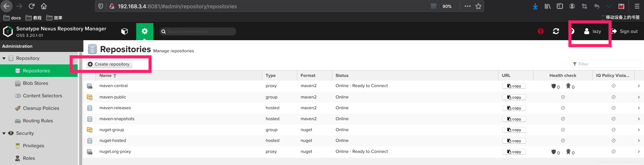
Task: Copy URL of nuget.org-proxy repository
Action: [x=514, y=152]
